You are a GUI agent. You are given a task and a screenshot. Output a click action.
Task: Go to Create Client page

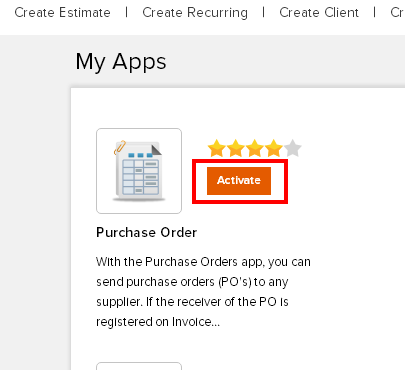coord(319,13)
